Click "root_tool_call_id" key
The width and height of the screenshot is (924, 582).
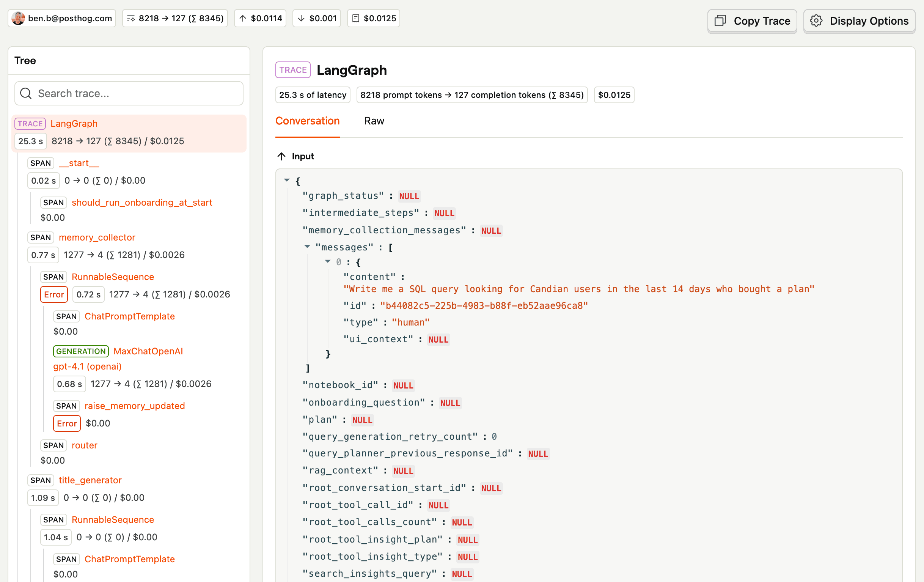(x=358, y=505)
